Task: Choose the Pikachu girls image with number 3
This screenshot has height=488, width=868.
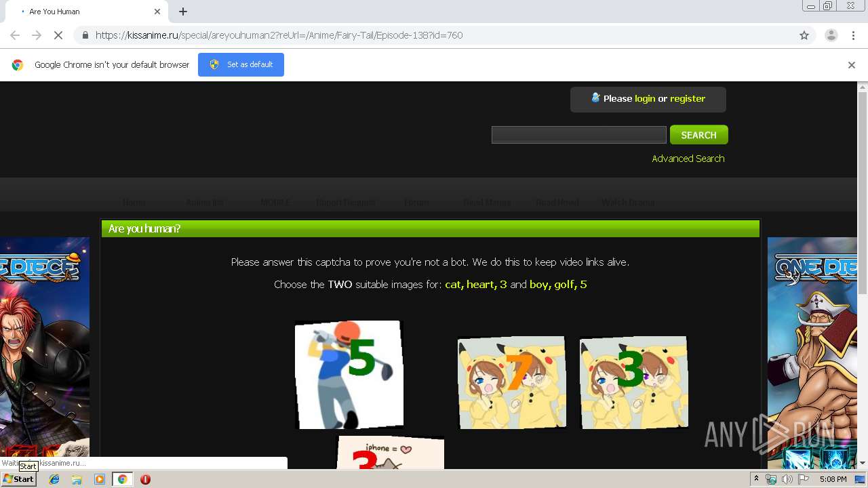Action: (x=634, y=382)
